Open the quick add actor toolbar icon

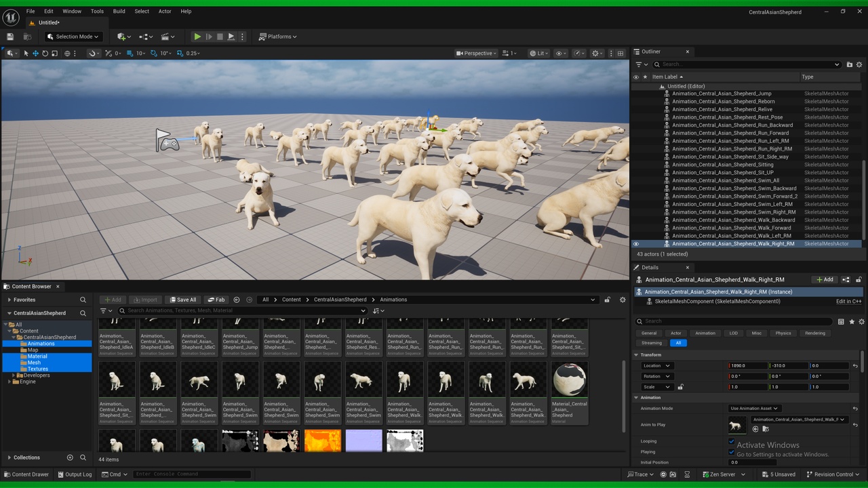122,37
